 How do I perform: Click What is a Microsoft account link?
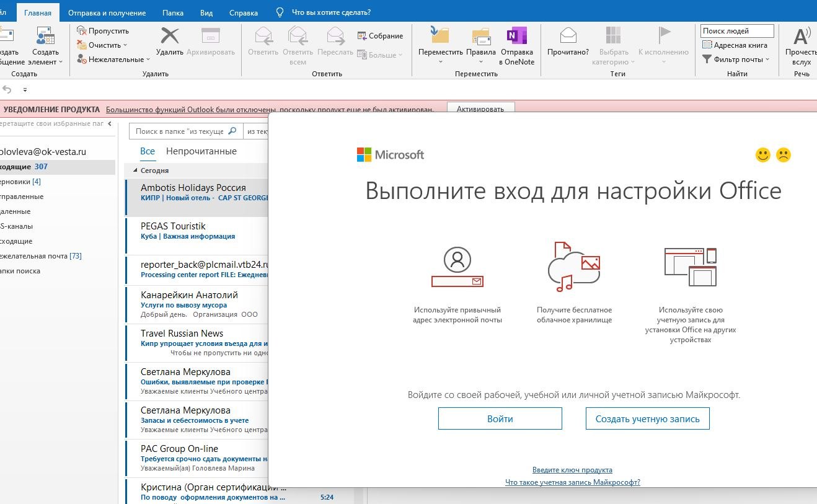click(x=573, y=482)
